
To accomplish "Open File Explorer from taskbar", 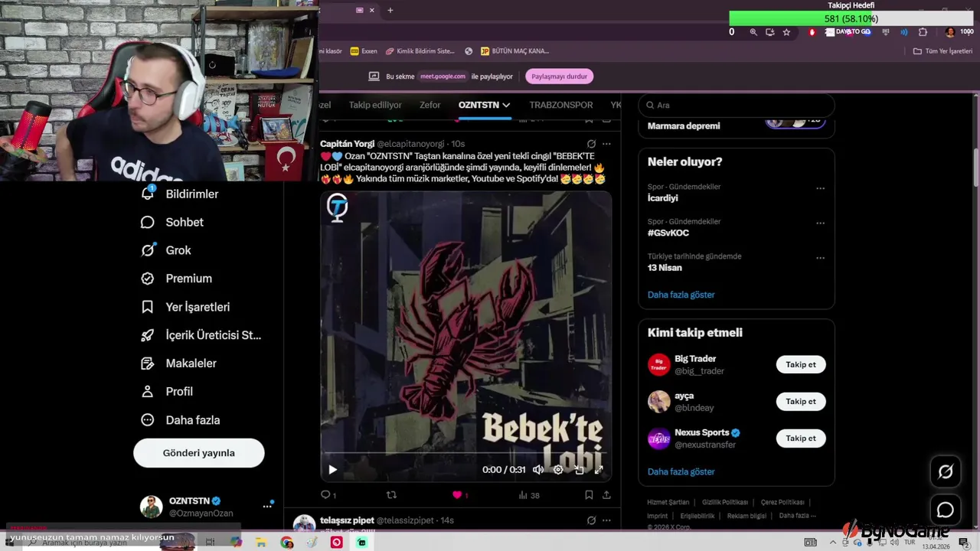I will [x=261, y=543].
